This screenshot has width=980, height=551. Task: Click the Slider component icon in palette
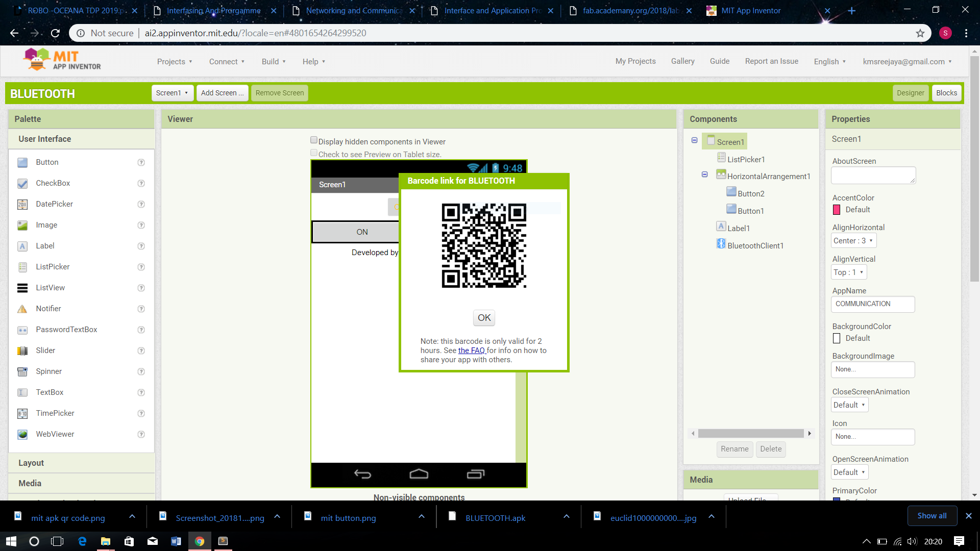pos(22,350)
